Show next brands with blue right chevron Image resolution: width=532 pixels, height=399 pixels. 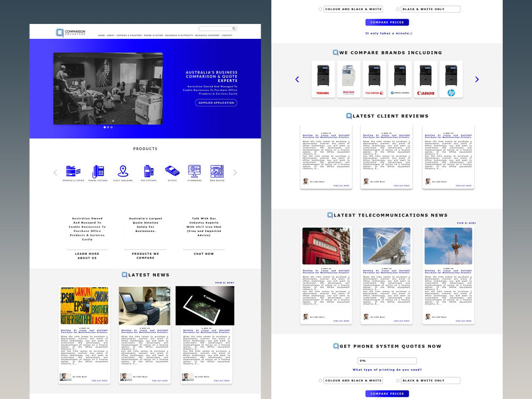tap(477, 79)
